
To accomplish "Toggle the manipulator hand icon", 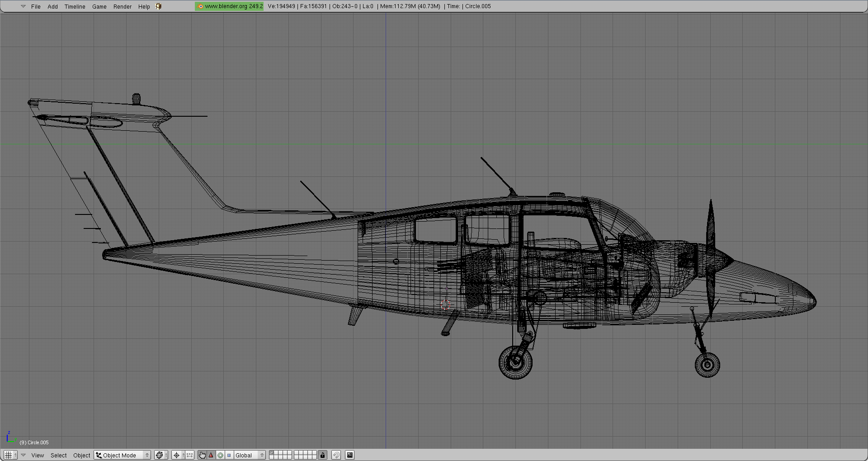I will 202,455.
